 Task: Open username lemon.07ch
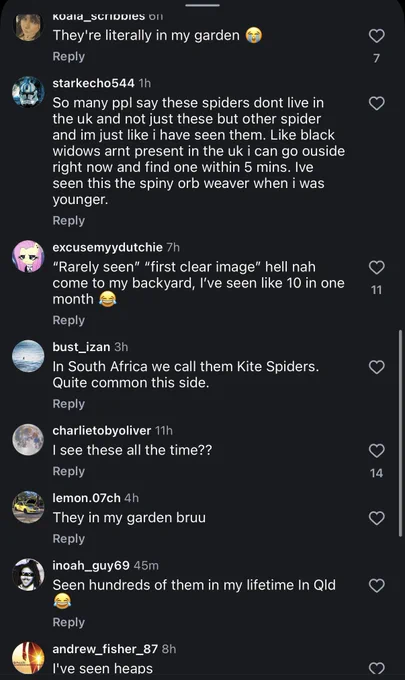86,498
